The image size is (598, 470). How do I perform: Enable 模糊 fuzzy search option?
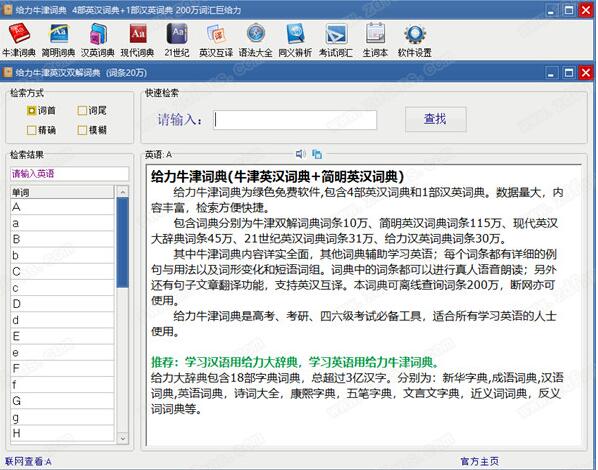[x=92, y=130]
